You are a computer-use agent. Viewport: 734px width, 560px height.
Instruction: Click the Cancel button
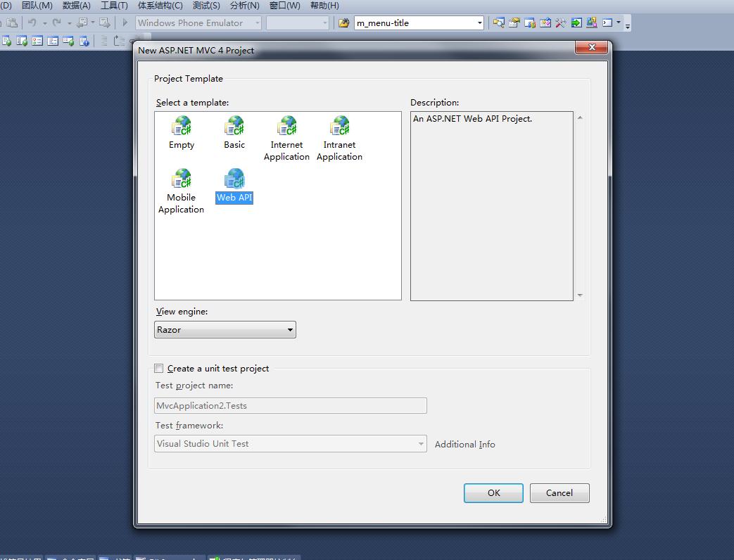pyautogui.click(x=559, y=492)
